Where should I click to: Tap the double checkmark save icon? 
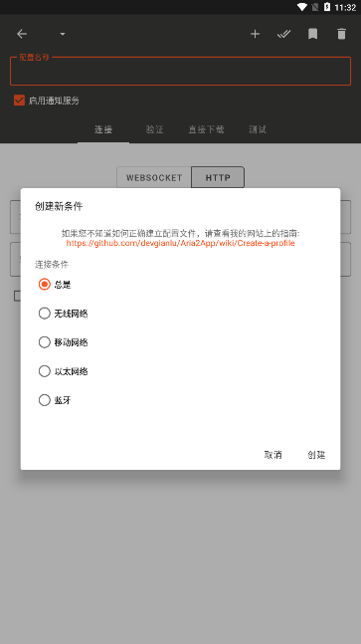pyautogui.click(x=283, y=34)
